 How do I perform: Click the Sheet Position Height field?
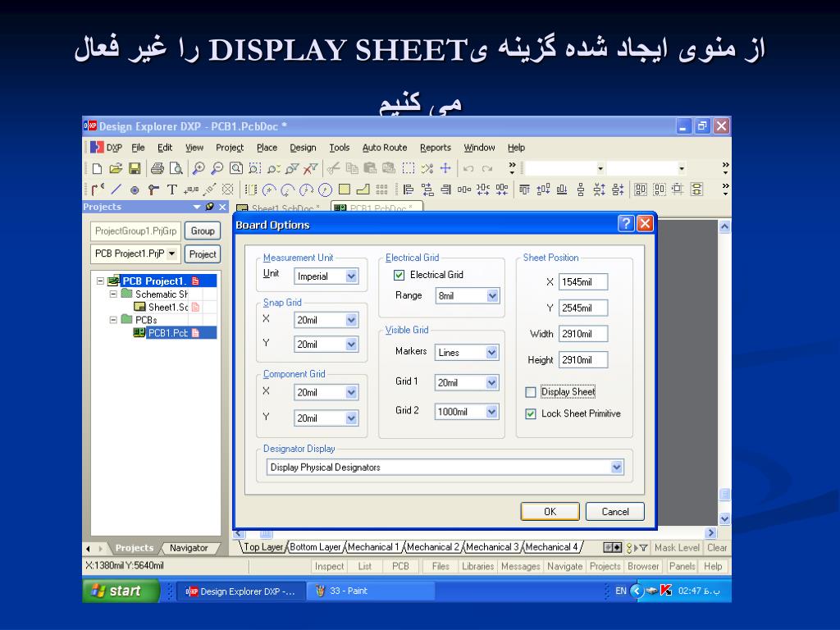pyautogui.click(x=583, y=360)
